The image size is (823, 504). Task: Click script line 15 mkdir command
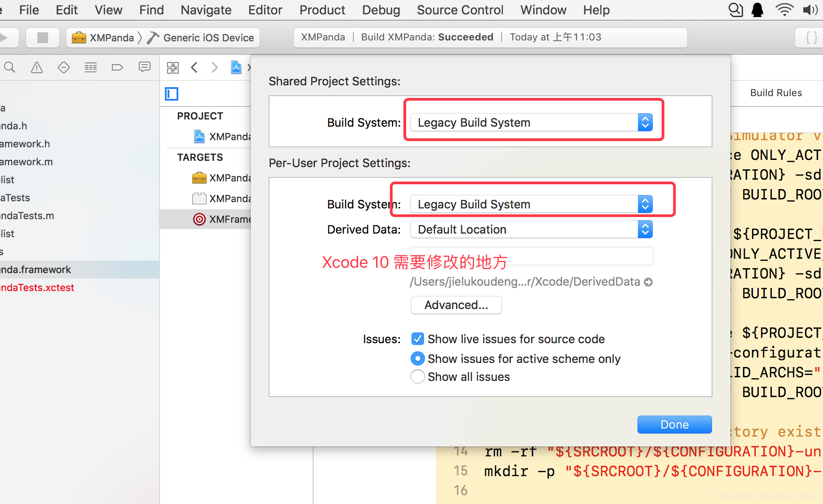pyautogui.click(x=653, y=471)
